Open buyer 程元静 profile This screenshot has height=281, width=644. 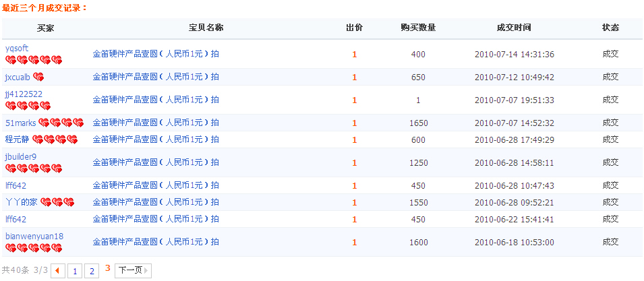pos(18,139)
